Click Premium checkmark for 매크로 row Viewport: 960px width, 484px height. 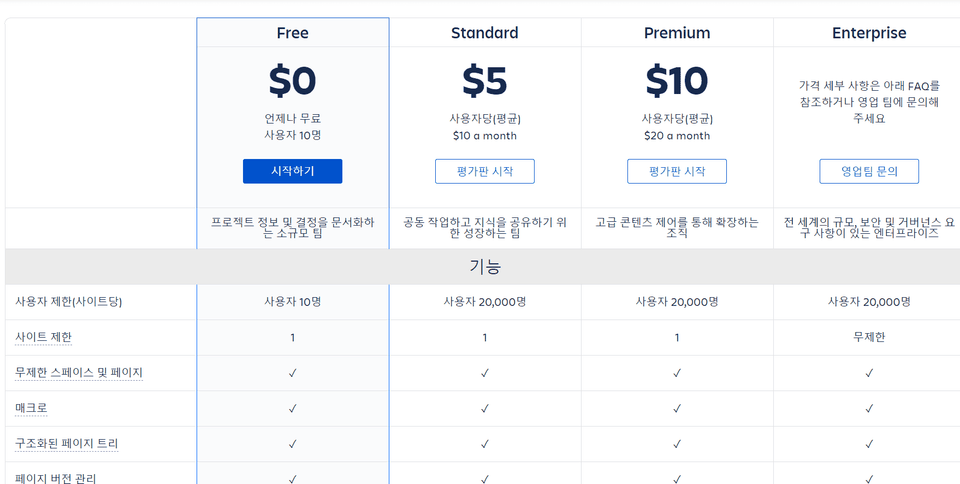point(677,408)
